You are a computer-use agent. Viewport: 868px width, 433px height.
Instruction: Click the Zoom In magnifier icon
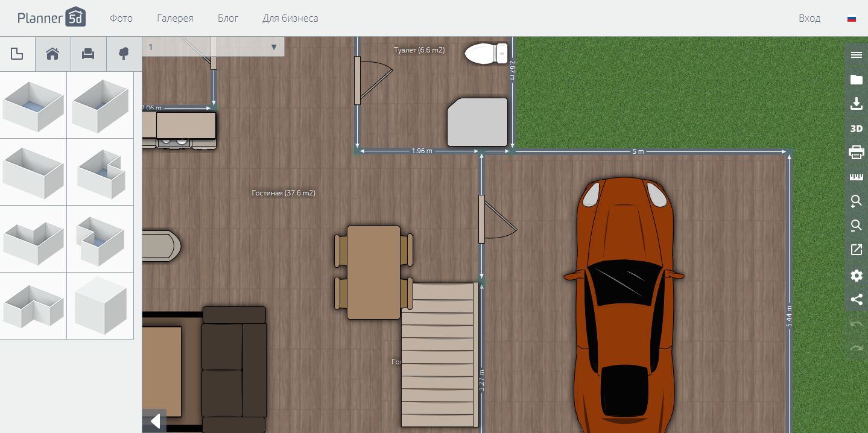pos(856,201)
